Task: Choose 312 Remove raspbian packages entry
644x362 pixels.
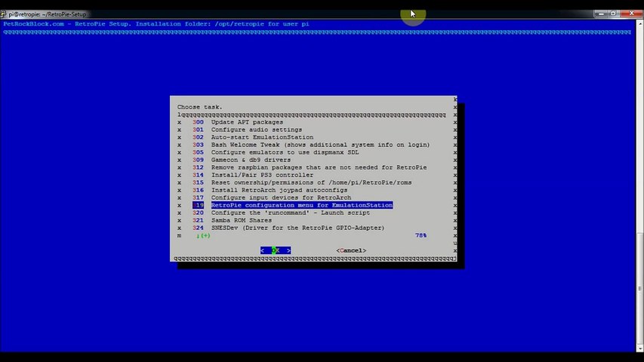Action: 310,167
